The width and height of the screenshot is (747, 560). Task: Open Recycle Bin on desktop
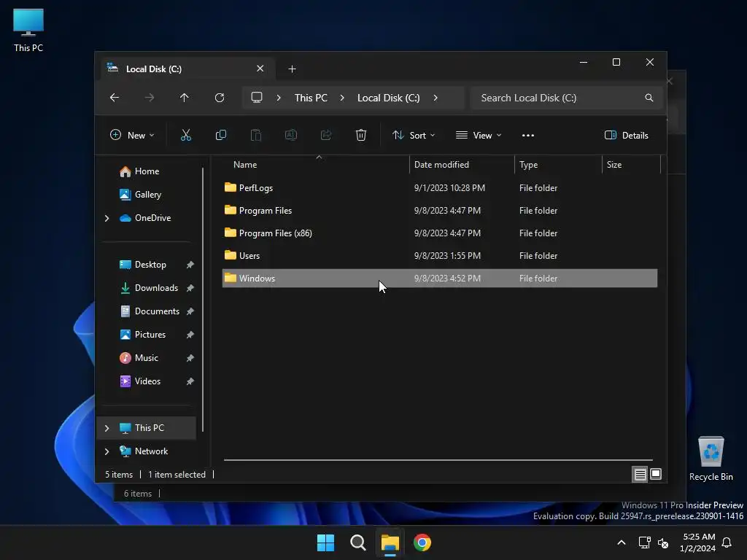tap(711, 459)
